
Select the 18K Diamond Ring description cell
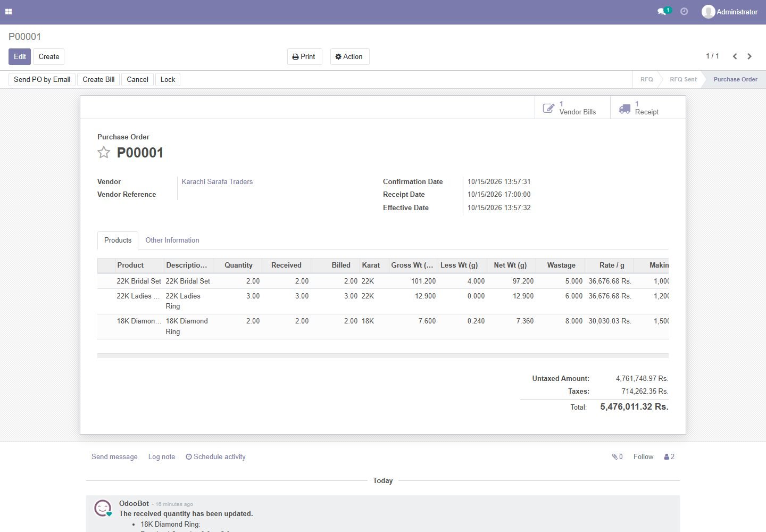point(188,326)
